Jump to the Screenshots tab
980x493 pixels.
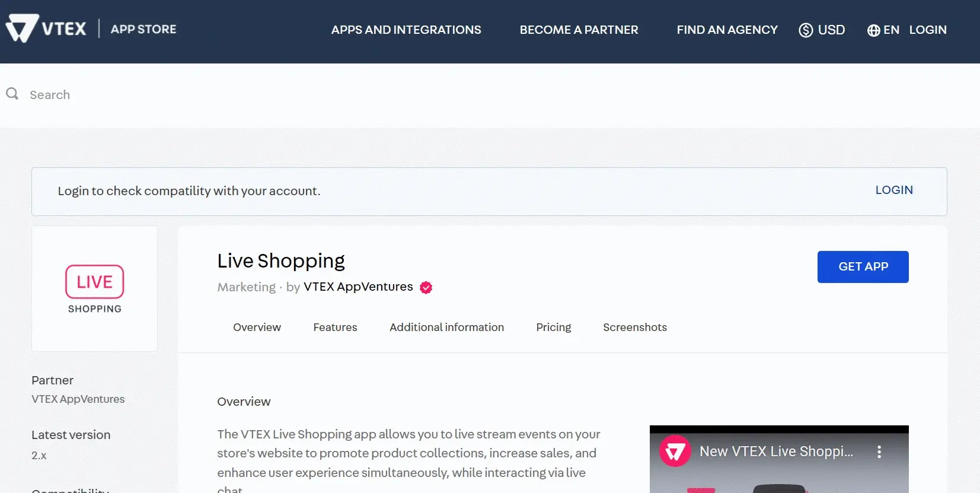tap(634, 327)
